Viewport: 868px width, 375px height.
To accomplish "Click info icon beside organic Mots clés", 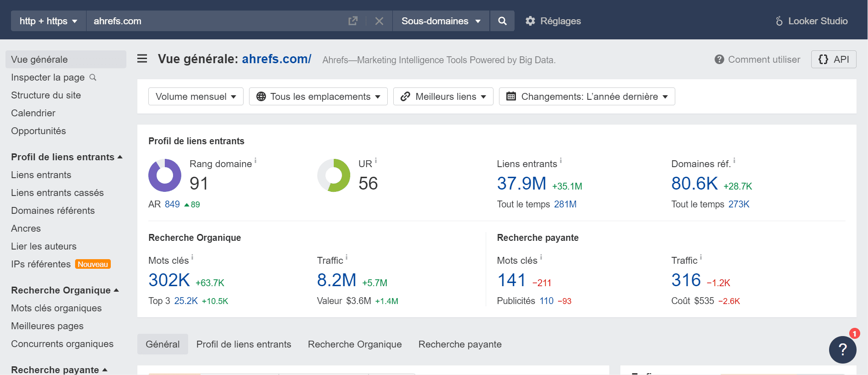I will [x=192, y=257].
